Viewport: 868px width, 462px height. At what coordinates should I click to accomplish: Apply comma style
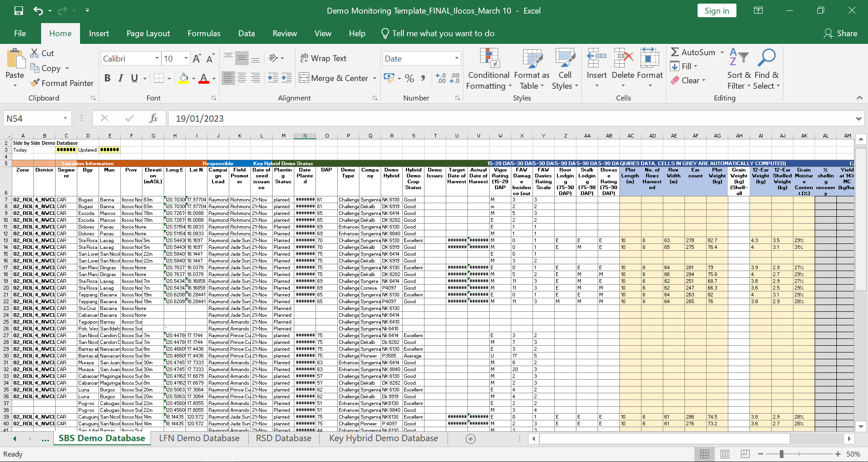point(423,78)
